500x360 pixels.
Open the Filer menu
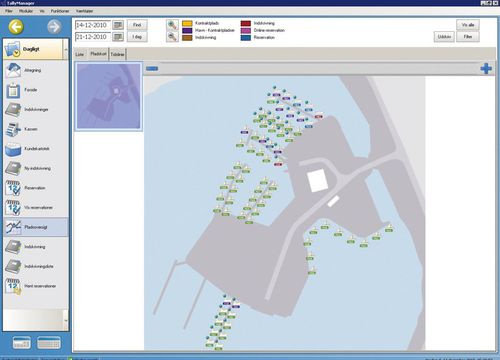pos(9,11)
